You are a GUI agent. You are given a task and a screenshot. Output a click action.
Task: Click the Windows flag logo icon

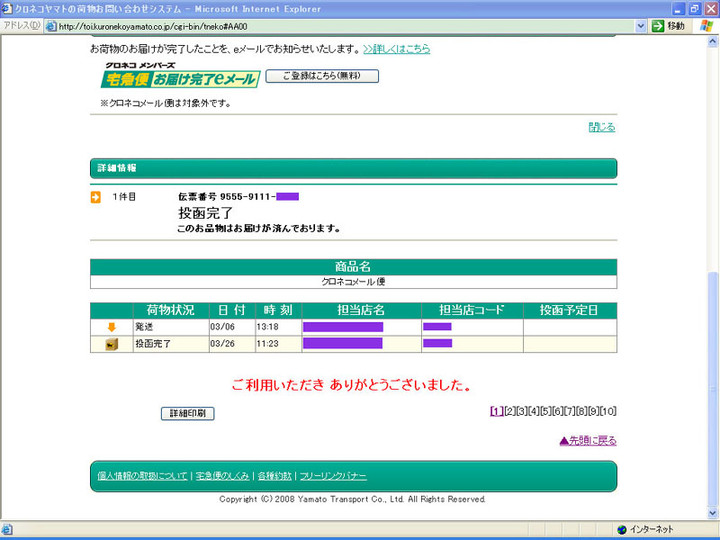pyautogui.click(x=707, y=26)
